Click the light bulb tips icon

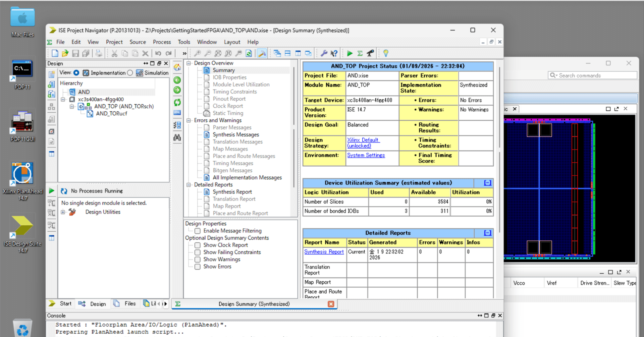386,53
